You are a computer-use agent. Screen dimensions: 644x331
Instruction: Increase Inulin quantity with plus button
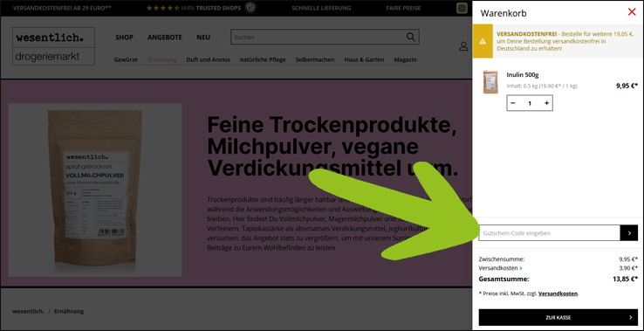click(x=546, y=103)
